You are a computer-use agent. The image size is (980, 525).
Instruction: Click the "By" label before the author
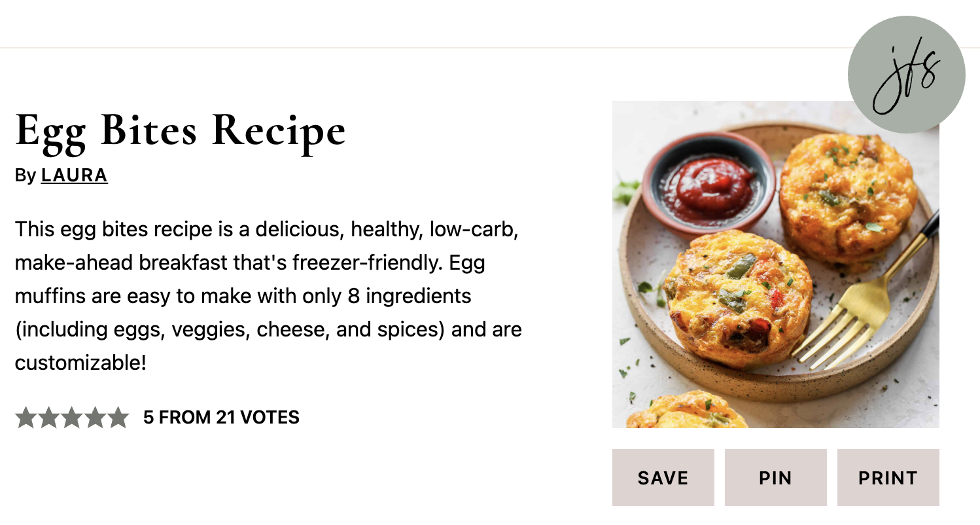(x=25, y=175)
